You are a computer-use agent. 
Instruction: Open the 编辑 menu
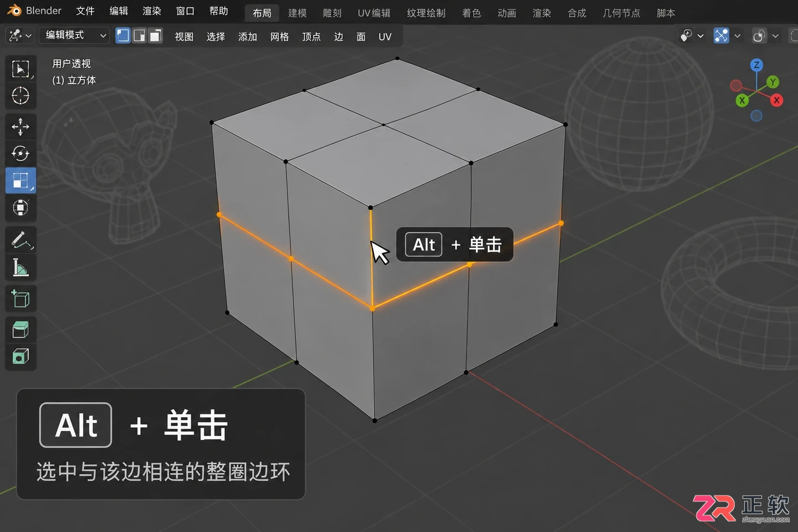click(x=119, y=11)
